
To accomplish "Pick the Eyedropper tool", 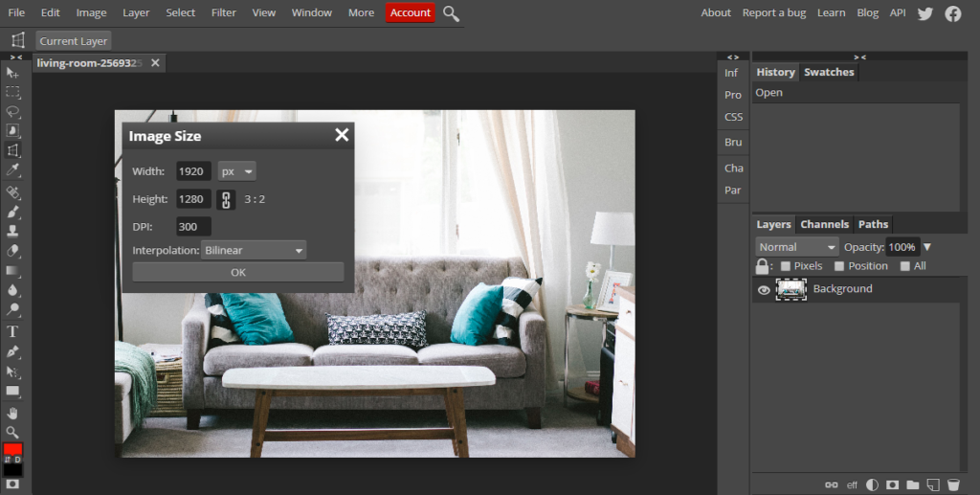I will (x=12, y=169).
